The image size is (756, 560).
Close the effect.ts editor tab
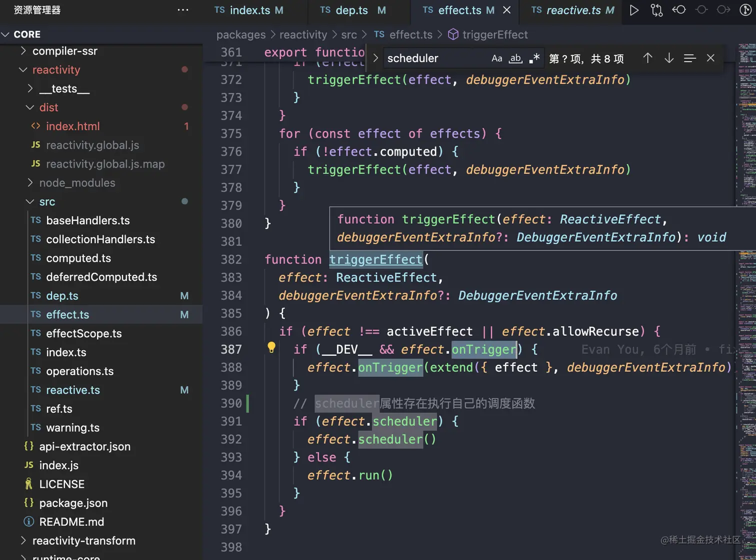tap(506, 10)
